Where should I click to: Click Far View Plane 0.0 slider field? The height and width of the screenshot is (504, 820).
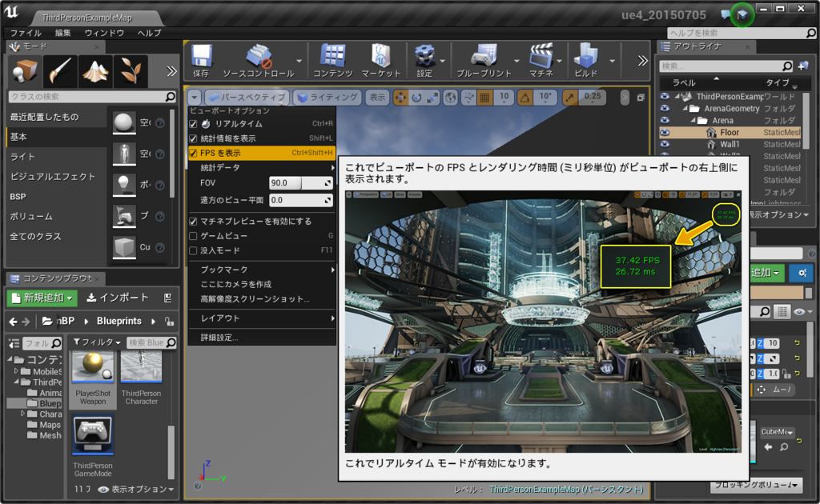click(301, 200)
